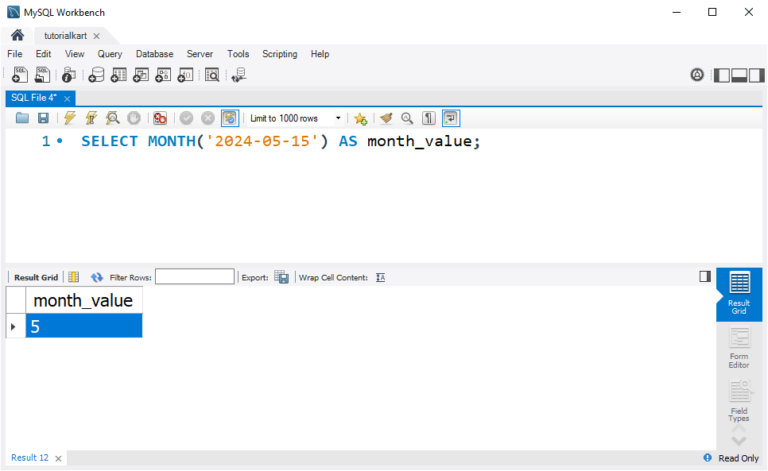Execute the SQL script with the lightning icon
This screenshot has width=768, height=471.
(x=70, y=118)
